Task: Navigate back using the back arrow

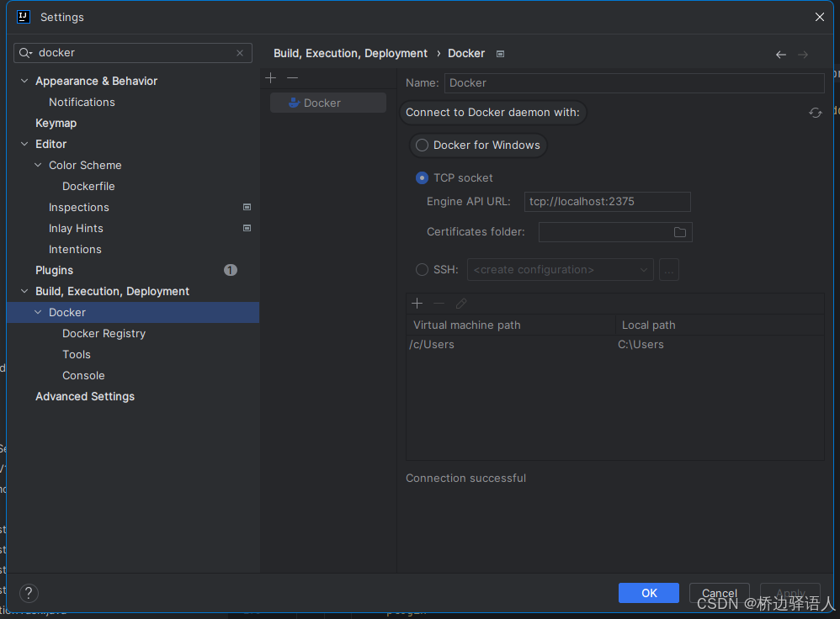Action: (780, 54)
